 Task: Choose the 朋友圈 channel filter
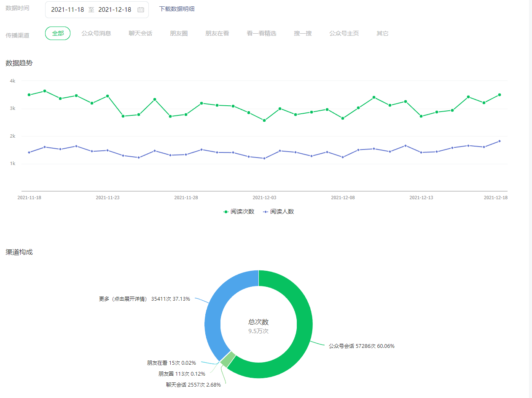[179, 33]
